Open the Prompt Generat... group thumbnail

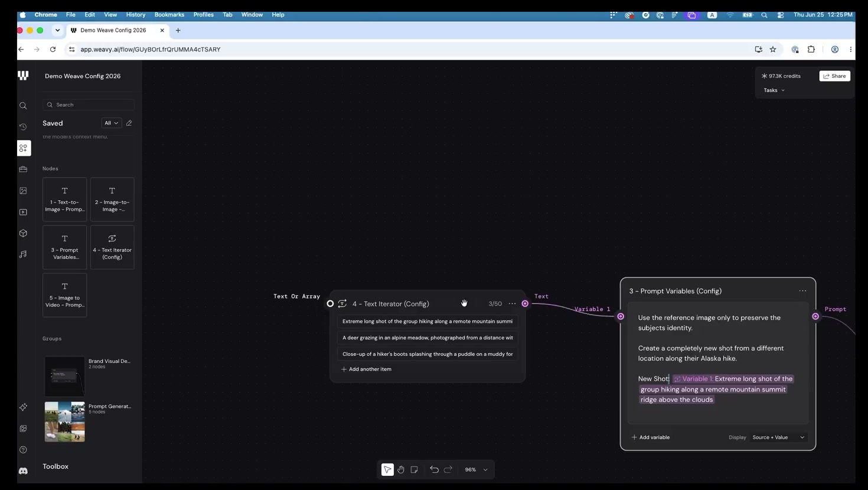pos(65,422)
